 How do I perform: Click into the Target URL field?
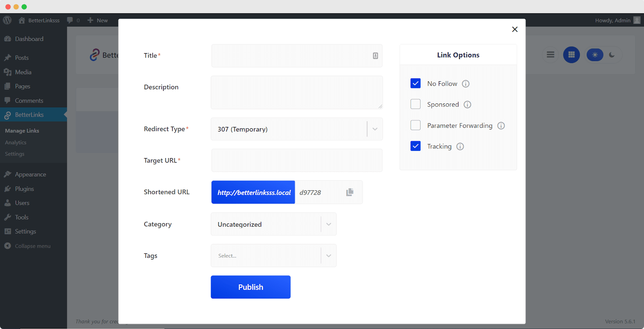(x=297, y=160)
